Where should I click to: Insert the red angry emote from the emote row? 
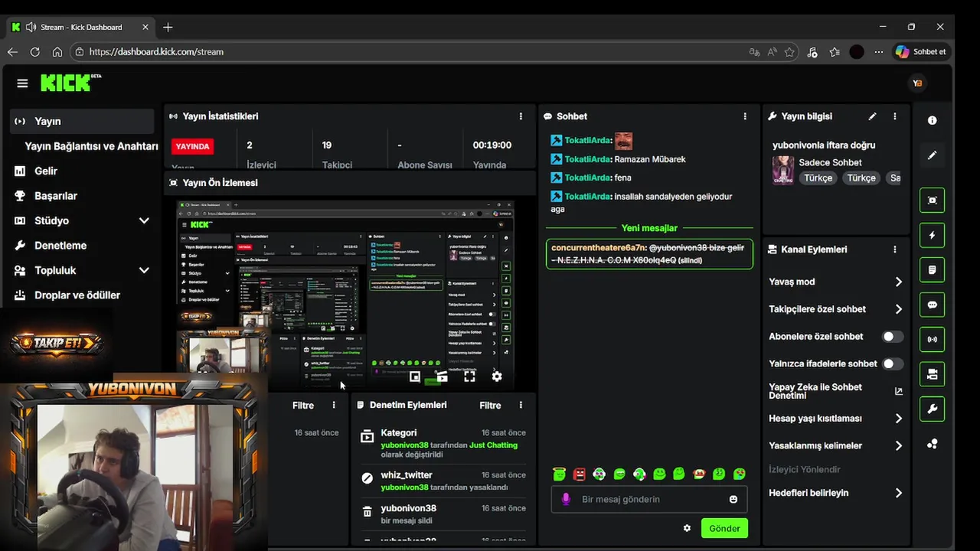580,474
